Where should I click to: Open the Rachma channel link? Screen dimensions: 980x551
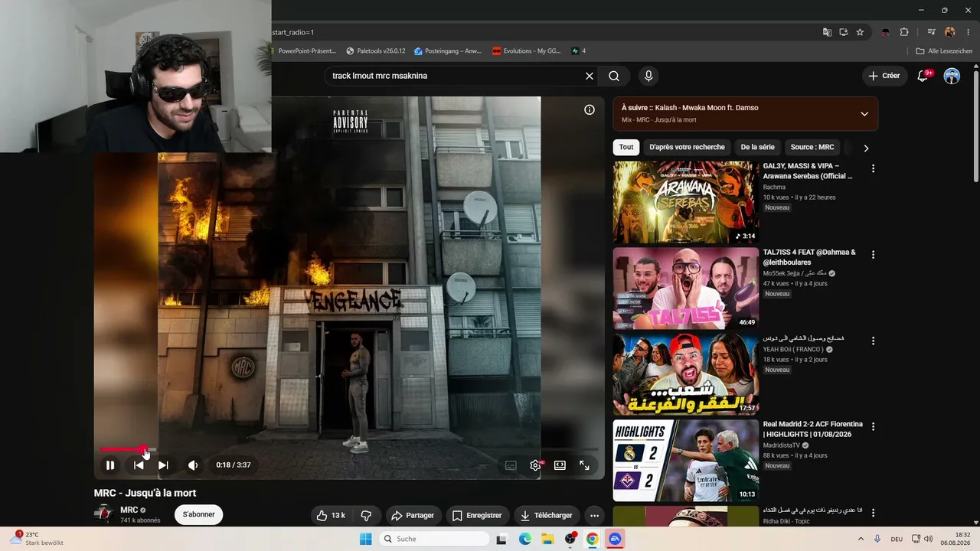pyautogui.click(x=775, y=187)
